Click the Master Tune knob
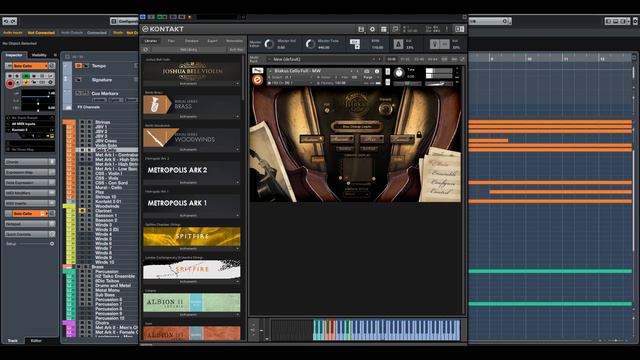Image resolution: width=640 pixels, height=360 pixels. click(x=310, y=44)
